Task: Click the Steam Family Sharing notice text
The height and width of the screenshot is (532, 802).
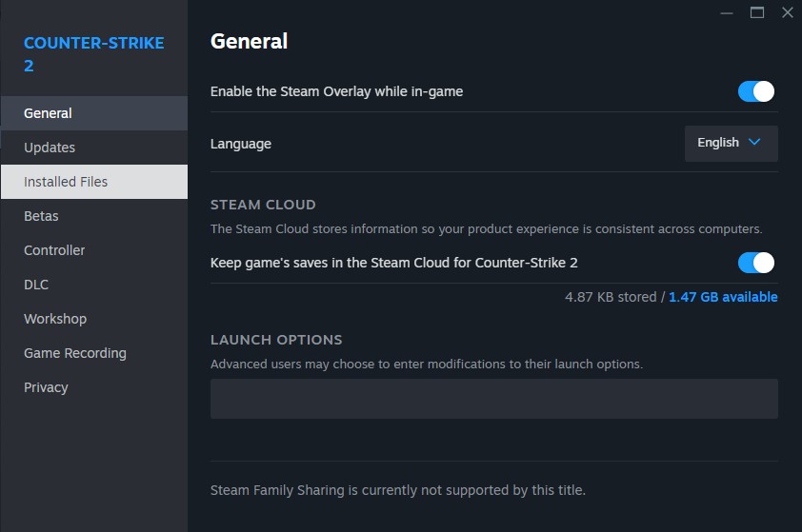Action: [398, 490]
